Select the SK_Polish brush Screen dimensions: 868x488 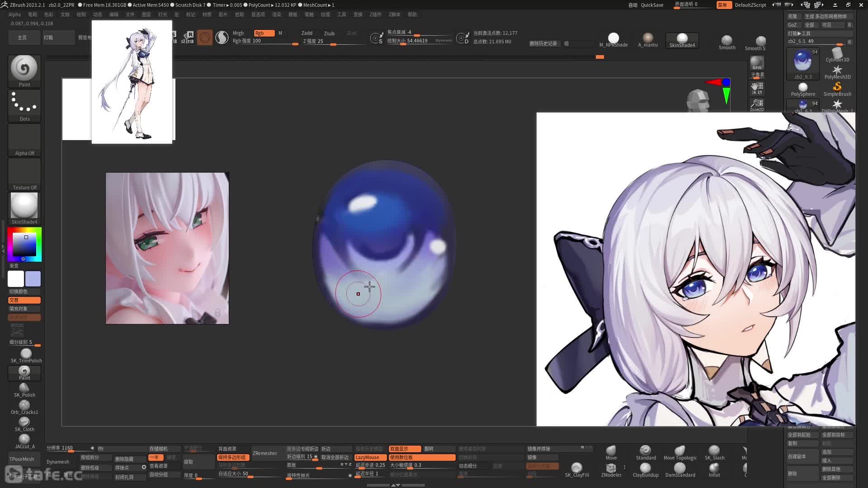coord(24,390)
